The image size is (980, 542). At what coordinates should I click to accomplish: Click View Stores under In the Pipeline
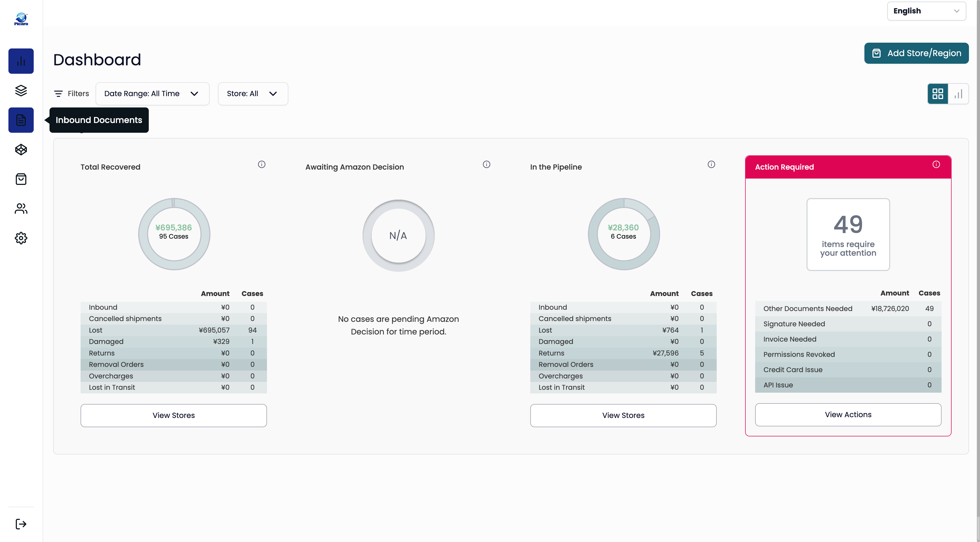point(623,415)
